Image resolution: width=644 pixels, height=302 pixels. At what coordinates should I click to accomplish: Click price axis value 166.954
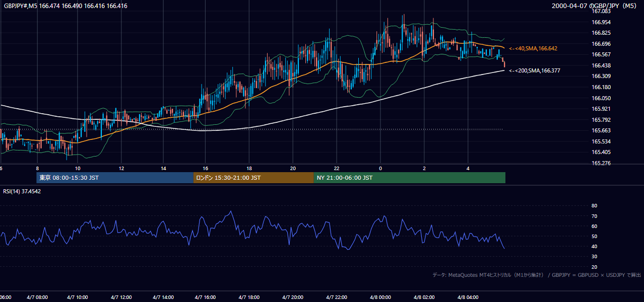[x=601, y=22]
